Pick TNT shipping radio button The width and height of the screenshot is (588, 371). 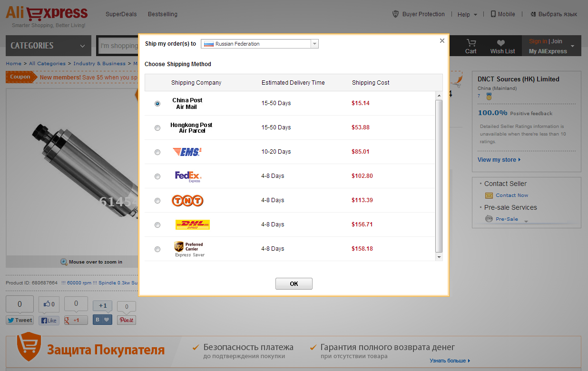coord(157,201)
